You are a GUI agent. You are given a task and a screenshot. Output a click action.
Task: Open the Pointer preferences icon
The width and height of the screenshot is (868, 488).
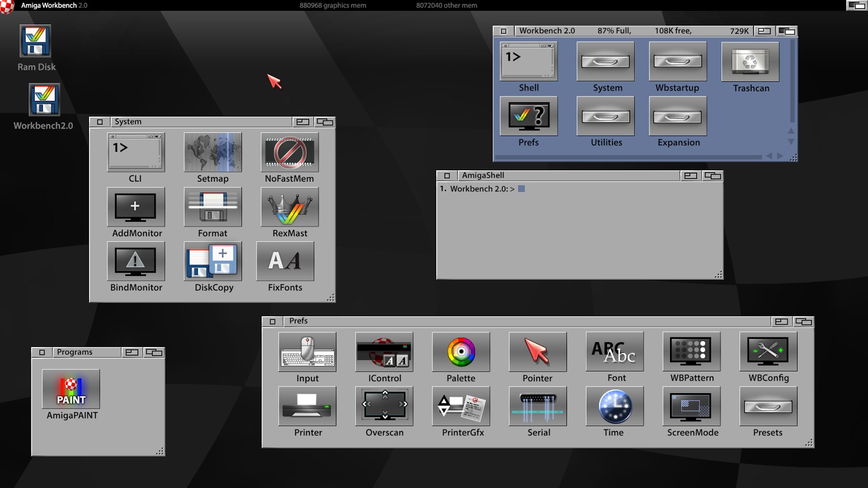pyautogui.click(x=537, y=352)
